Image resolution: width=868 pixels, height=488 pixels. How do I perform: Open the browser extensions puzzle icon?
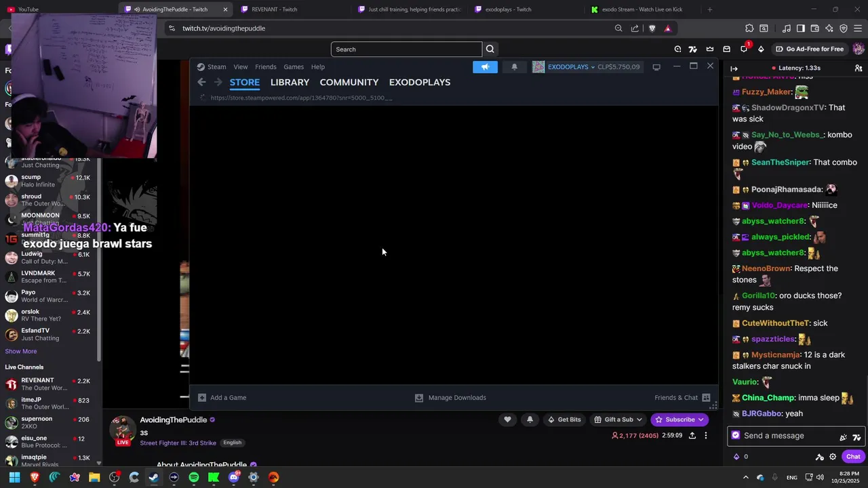[x=749, y=28]
